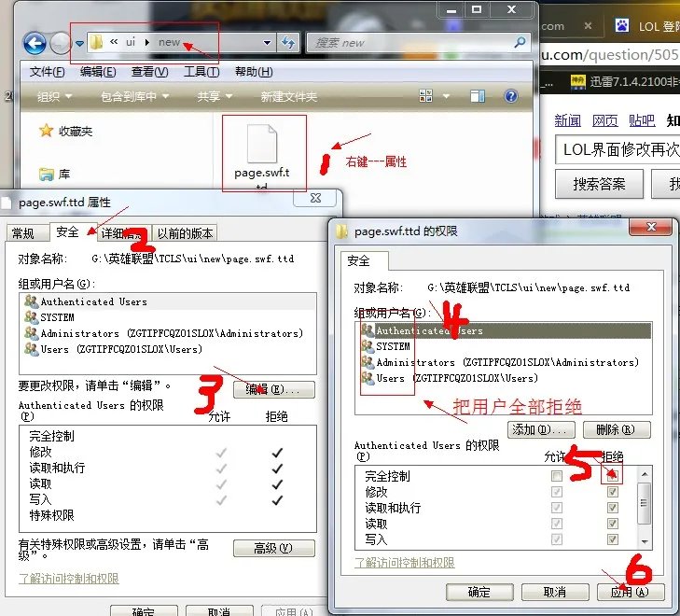This screenshot has height=616, width=680.
Task: Click the folder icon in address bar
Action: [97, 42]
